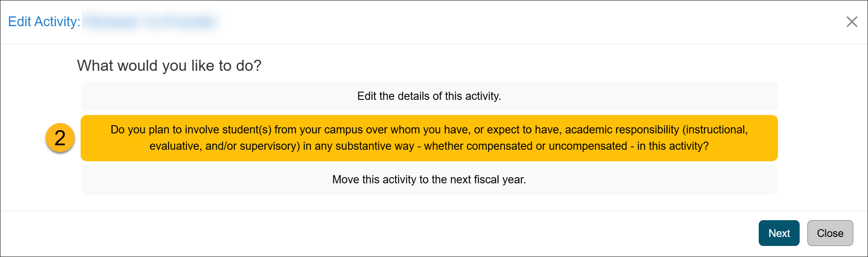Choose the highlighted student involvement question option
The width and height of the screenshot is (868, 257).
[x=429, y=138]
